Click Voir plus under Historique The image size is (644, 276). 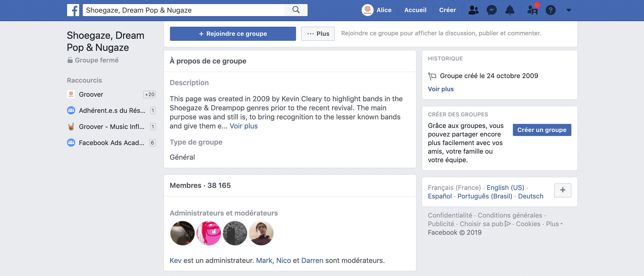441,89
